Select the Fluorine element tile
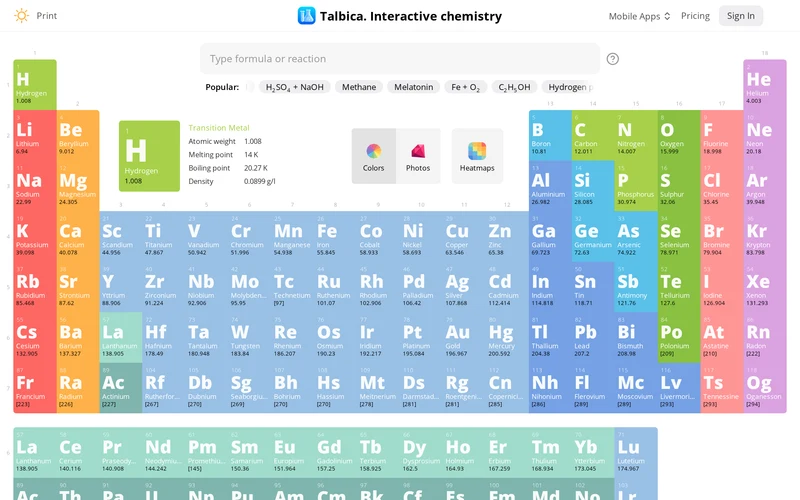 tap(721, 135)
